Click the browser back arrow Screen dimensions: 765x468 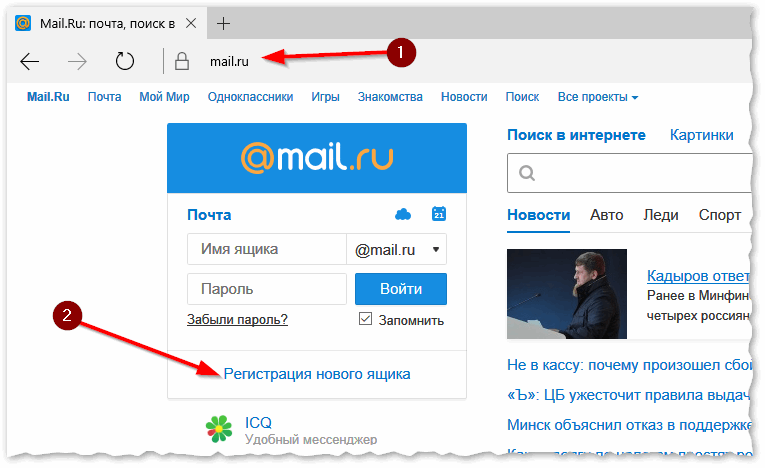29,61
